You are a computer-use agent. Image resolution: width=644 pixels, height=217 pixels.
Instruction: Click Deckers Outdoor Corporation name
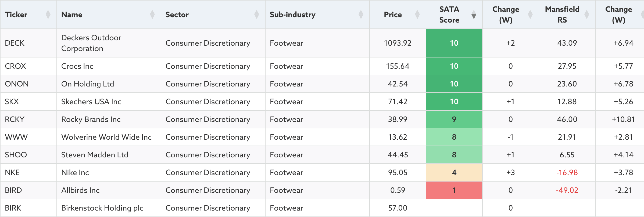(x=91, y=43)
